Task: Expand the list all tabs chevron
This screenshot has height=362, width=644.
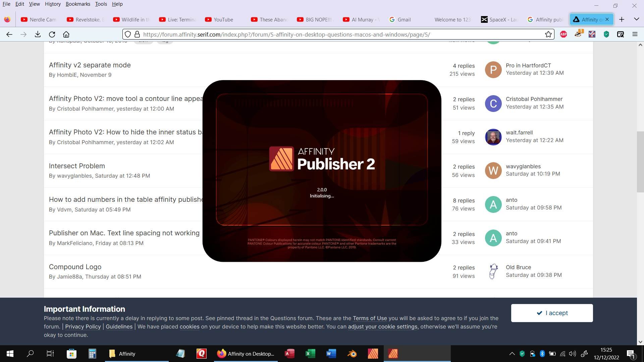Action: (636, 19)
